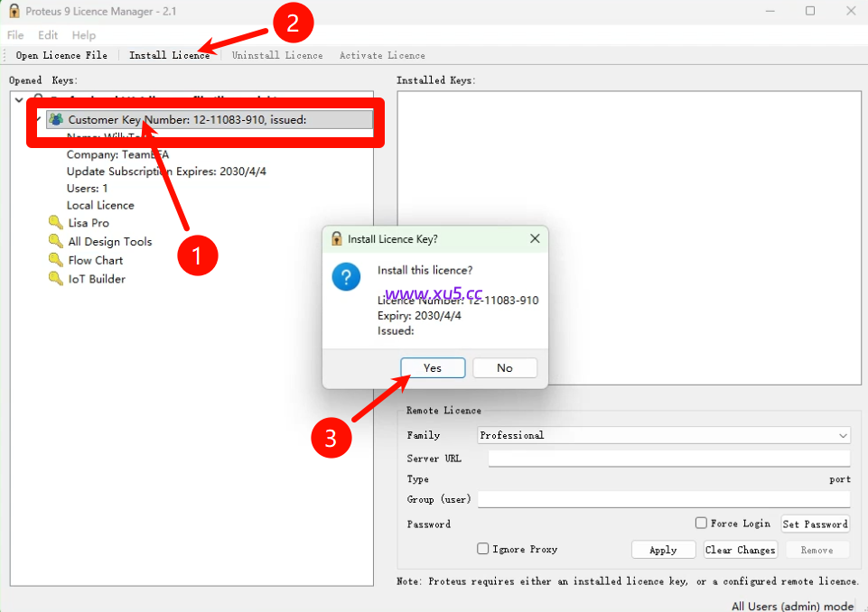Click Install Licence in the toolbar
This screenshot has height=612, width=868.
click(170, 55)
